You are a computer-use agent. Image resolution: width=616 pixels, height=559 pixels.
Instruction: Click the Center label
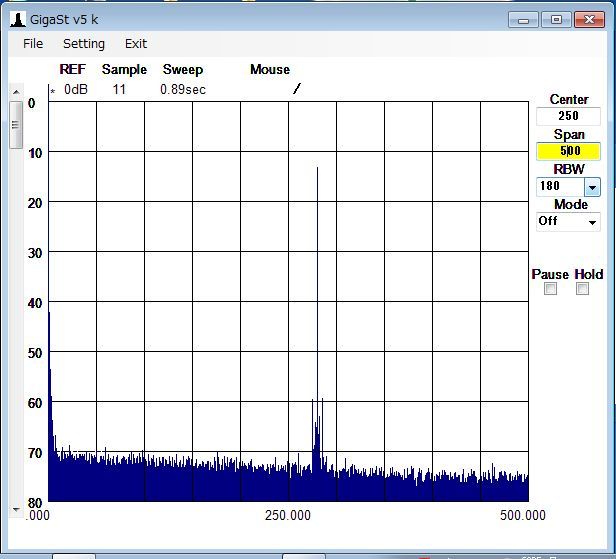pyautogui.click(x=569, y=99)
